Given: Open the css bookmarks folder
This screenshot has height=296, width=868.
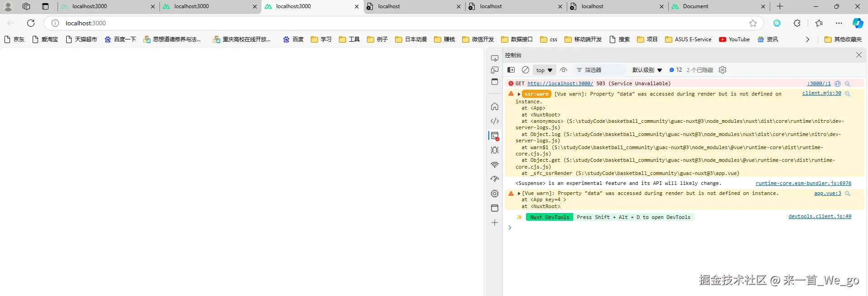Looking at the screenshot, I should [549, 39].
